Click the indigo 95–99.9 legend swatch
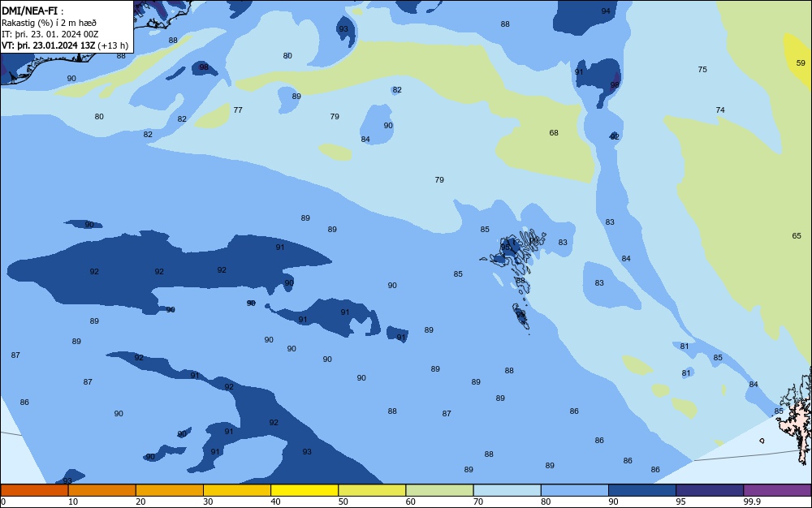Screen dimensions: 812x508 (710, 490)
